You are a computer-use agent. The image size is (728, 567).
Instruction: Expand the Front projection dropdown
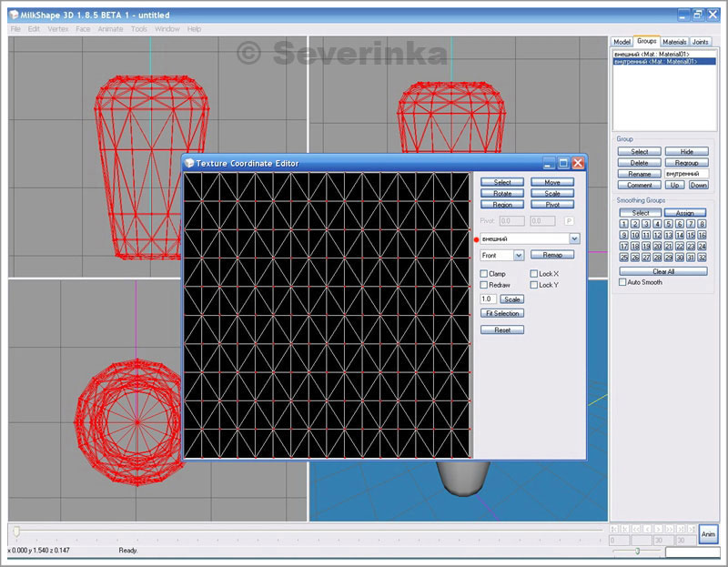click(519, 256)
